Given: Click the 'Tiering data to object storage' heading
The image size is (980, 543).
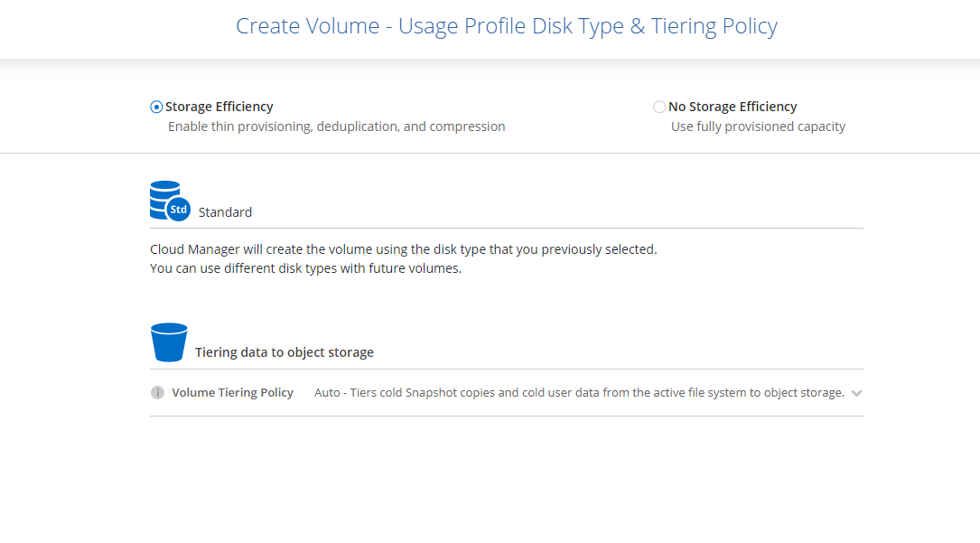Looking at the screenshot, I should point(285,351).
